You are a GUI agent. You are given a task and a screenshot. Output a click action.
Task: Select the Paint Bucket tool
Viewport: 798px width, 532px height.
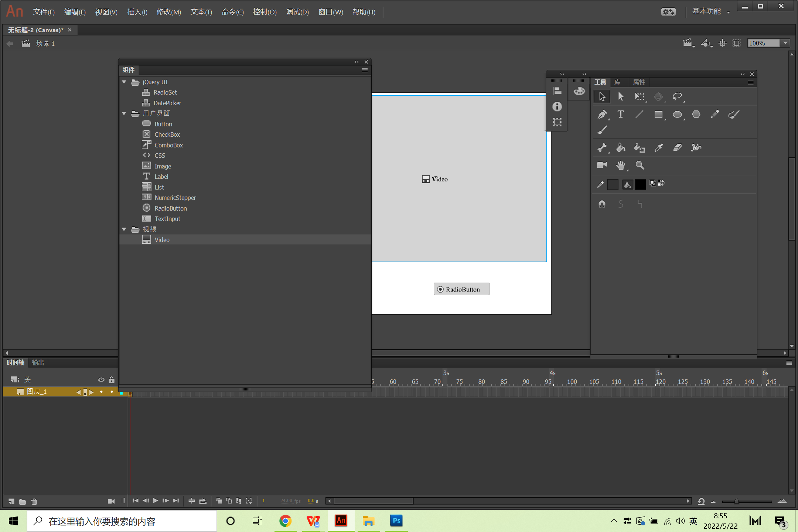pyautogui.click(x=621, y=148)
